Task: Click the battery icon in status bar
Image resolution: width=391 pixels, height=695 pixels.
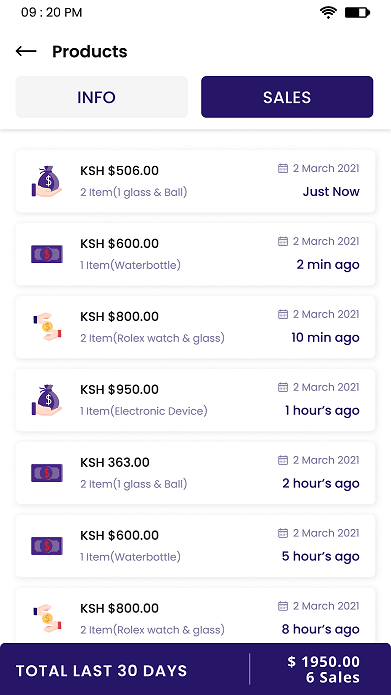Action: pos(357,12)
